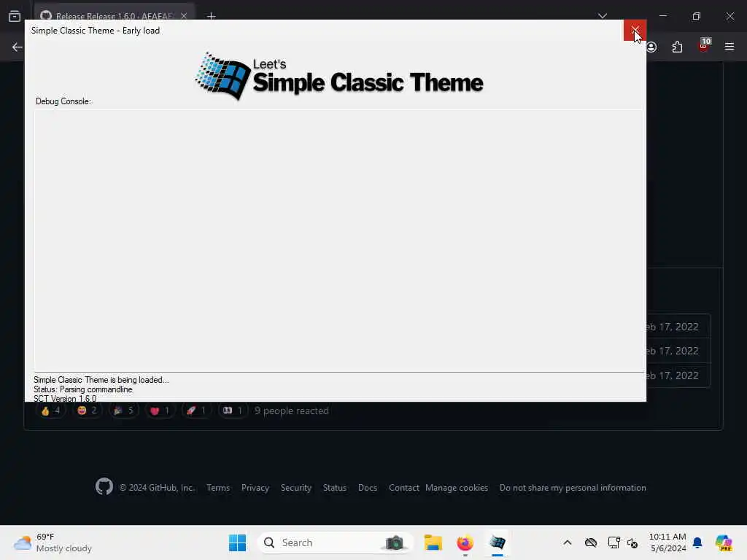Click the Simple Classic Theme logo
Viewport: 747px width, 560px height.
pos(339,76)
